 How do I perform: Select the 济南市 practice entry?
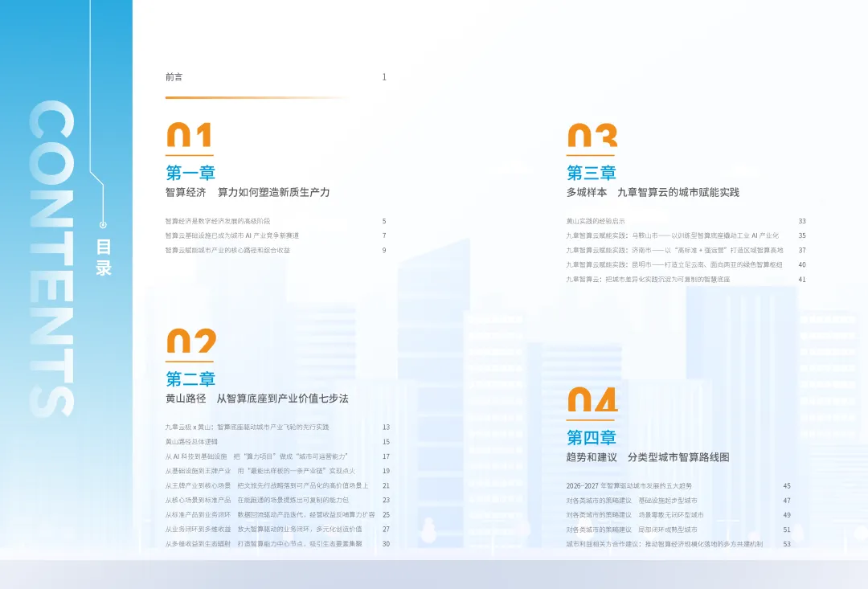click(674, 250)
